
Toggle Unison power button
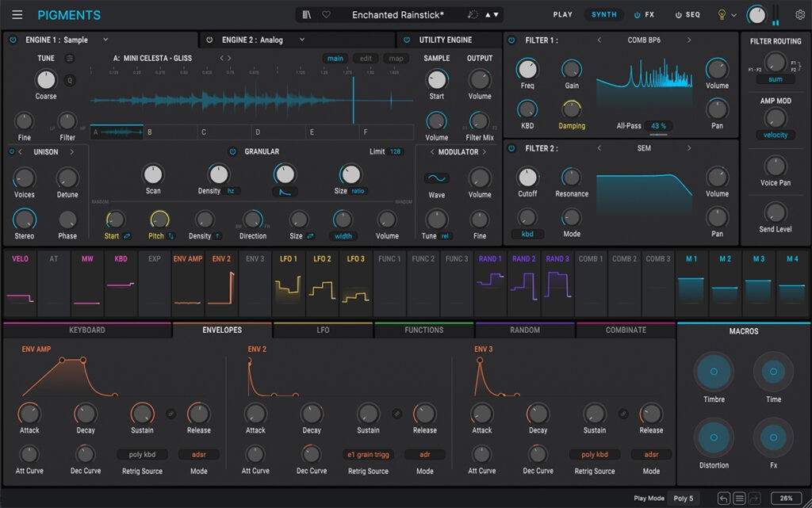pos(12,151)
